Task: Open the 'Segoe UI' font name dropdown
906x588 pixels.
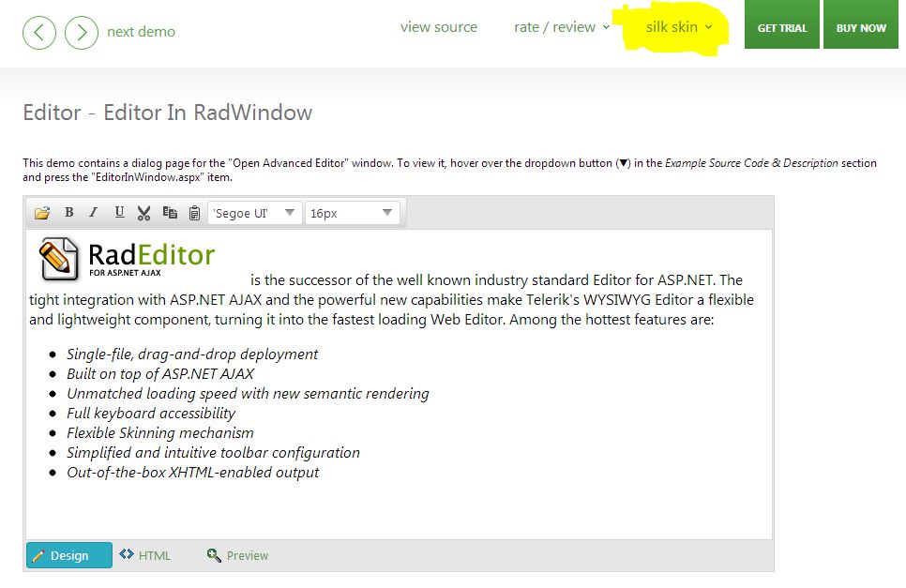Action: [254, 213]
